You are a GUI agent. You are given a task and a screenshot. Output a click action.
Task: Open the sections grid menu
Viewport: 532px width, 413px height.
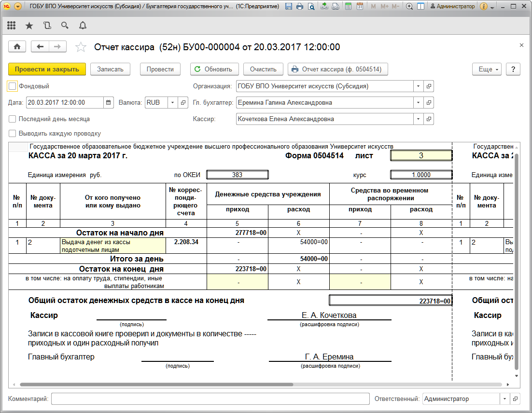click(11, 26)
